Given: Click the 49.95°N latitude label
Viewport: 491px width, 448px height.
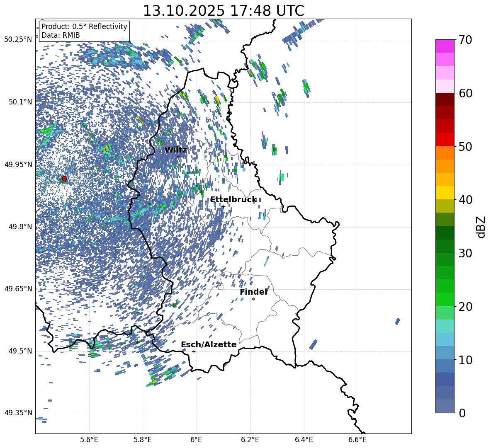Looking at the screenshot, I should [x=18, y=165].
